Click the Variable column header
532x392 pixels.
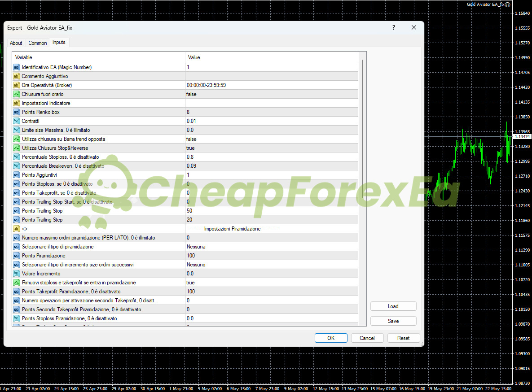98,57
